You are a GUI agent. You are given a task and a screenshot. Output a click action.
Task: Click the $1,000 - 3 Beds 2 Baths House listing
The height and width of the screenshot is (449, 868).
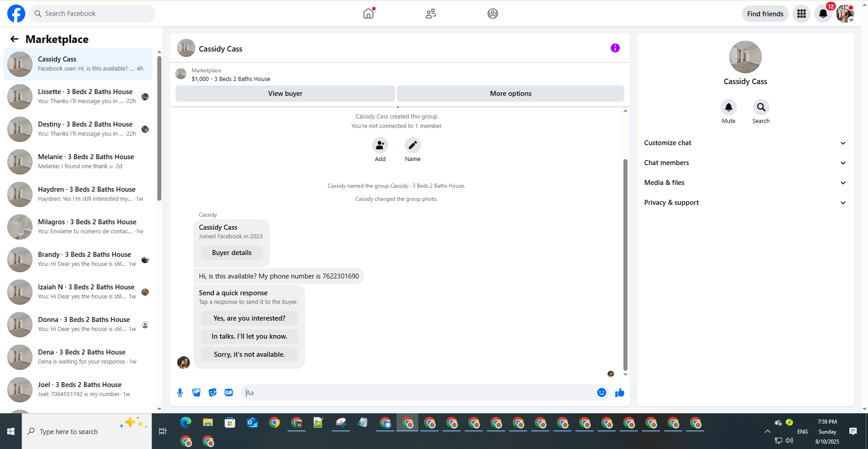pyautogui.click(x=231, y=79)
